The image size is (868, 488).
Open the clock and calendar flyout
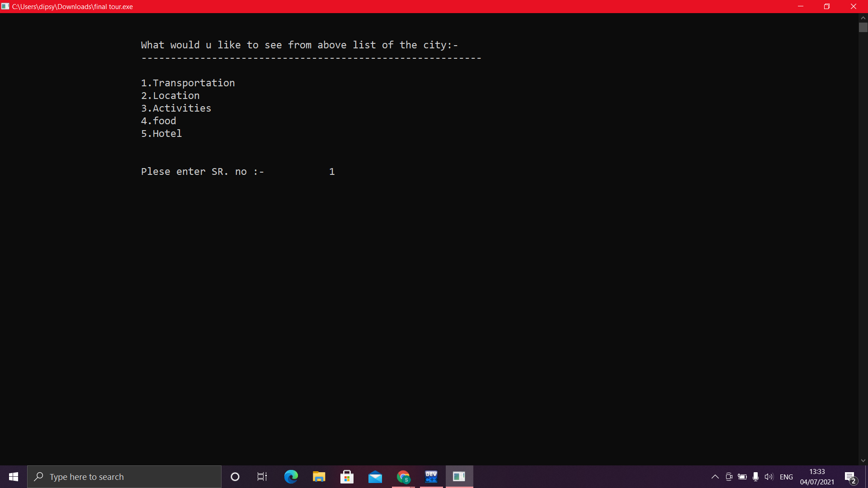(817, 477)
